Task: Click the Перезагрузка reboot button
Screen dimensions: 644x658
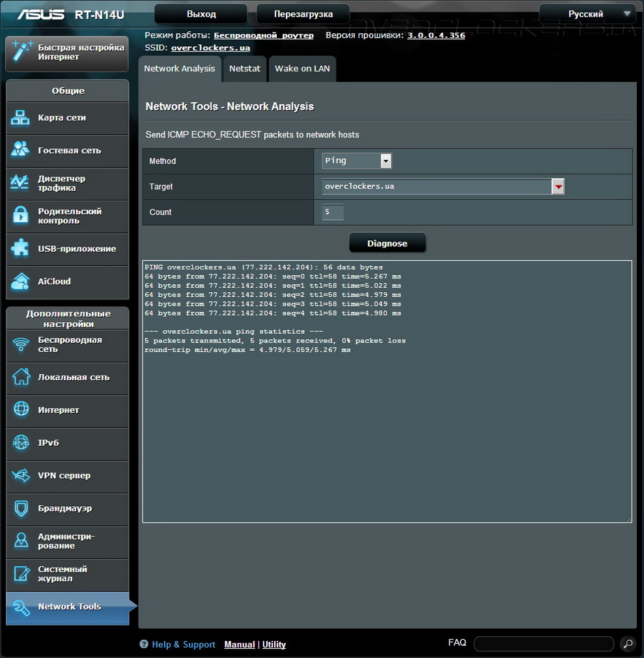Action: tap(303, 14)
